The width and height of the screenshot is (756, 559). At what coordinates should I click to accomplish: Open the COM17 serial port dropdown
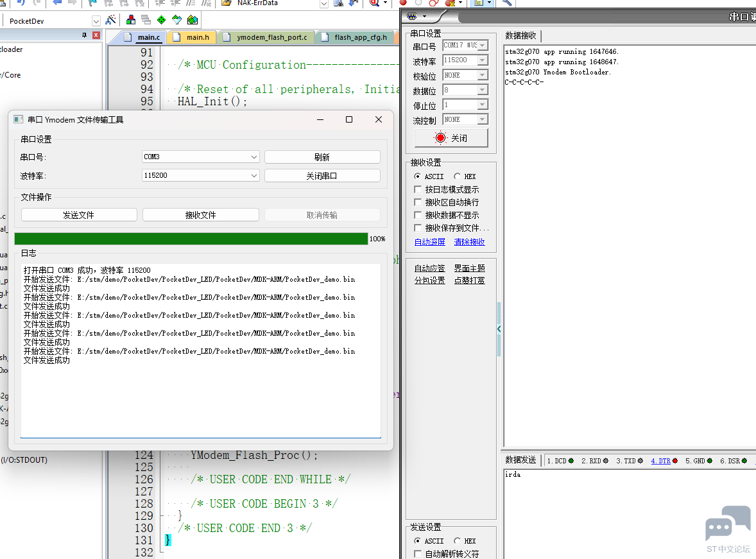[x=483, y=46]
